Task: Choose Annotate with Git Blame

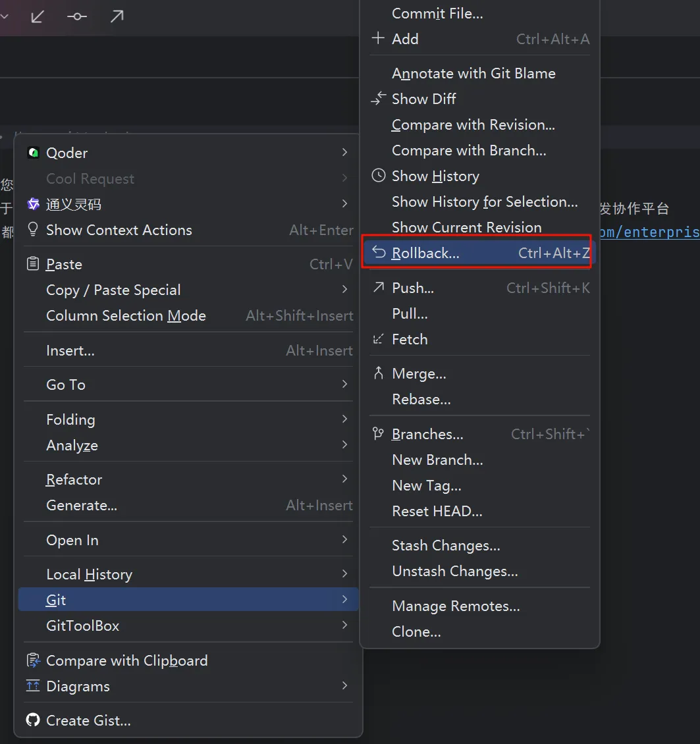Action: 480,73
